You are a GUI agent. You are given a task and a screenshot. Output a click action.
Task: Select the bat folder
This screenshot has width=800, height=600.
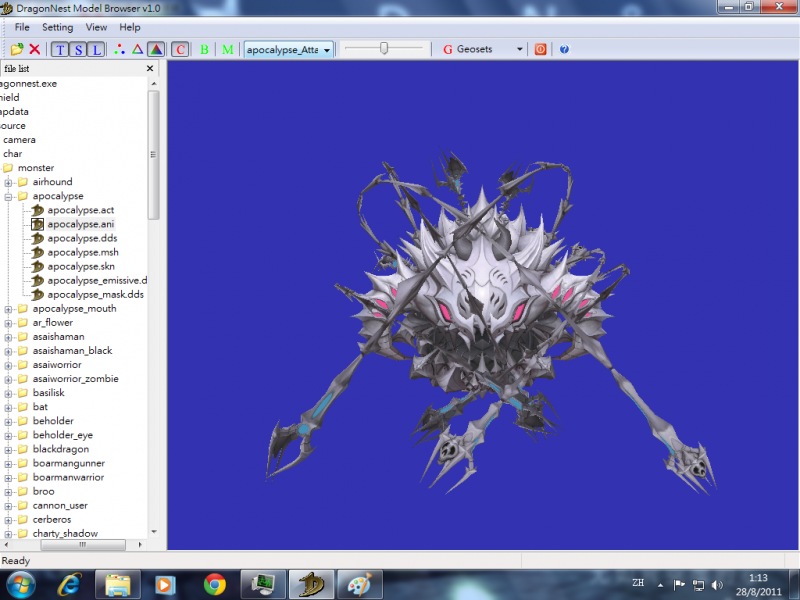pyautogui.click(x=40, y=407)
